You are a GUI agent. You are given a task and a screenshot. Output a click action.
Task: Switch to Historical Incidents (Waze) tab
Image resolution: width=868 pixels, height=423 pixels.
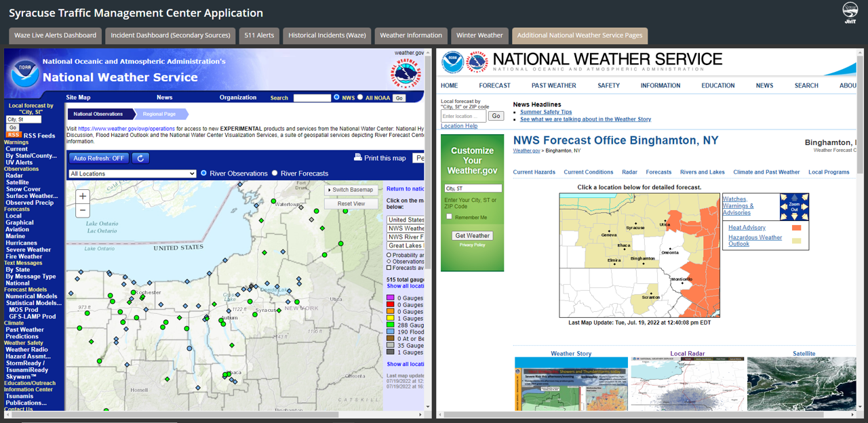click(x=327, y=35)
